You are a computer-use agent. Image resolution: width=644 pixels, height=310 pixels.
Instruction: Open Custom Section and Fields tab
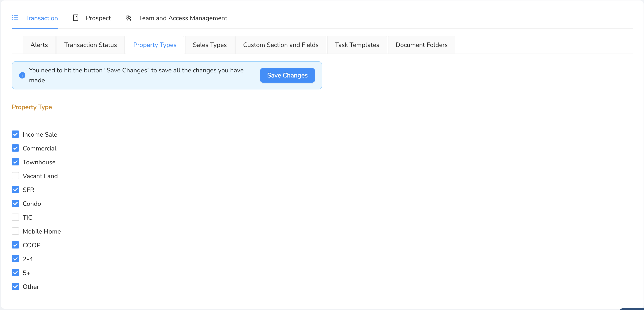pos(281,45)
